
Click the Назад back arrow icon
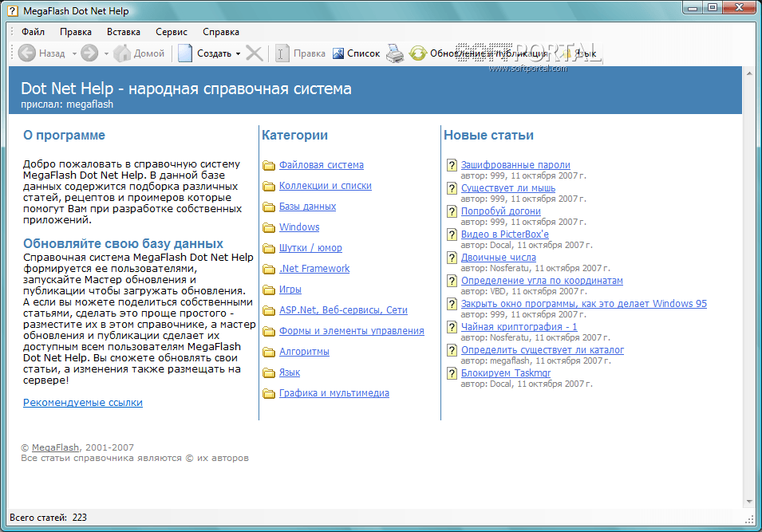pyautogui.click(x=26, y=53)
